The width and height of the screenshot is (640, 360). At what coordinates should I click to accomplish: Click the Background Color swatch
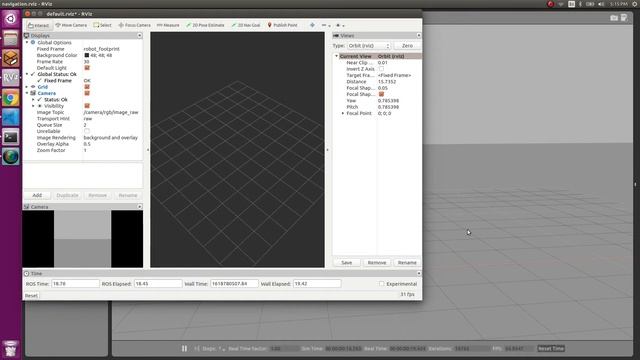point(87,55)
